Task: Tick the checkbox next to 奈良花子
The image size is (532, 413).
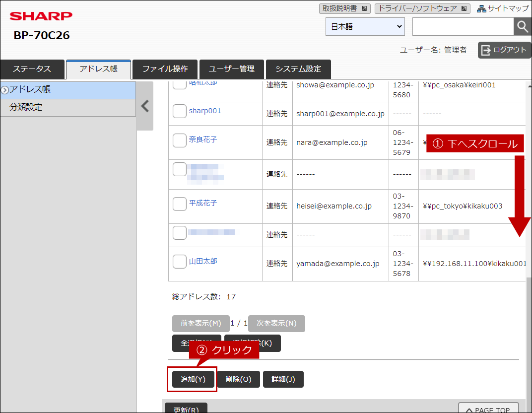Action: point(180,140)
